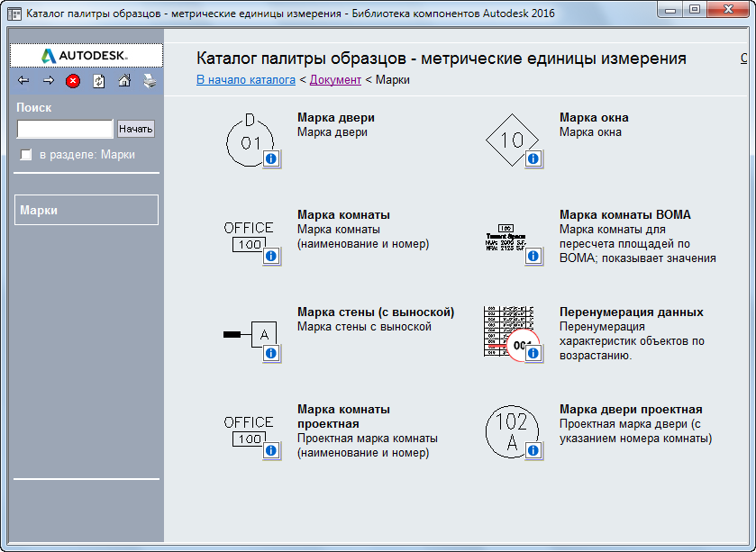Select the door tag D 01 thumbnail
756x552 pixels.
point(250,140)
